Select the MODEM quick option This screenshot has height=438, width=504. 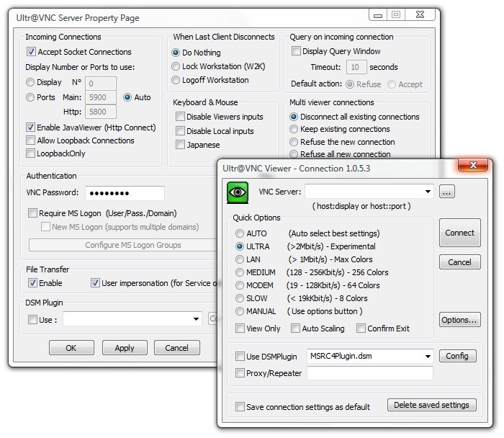point(240,285)
